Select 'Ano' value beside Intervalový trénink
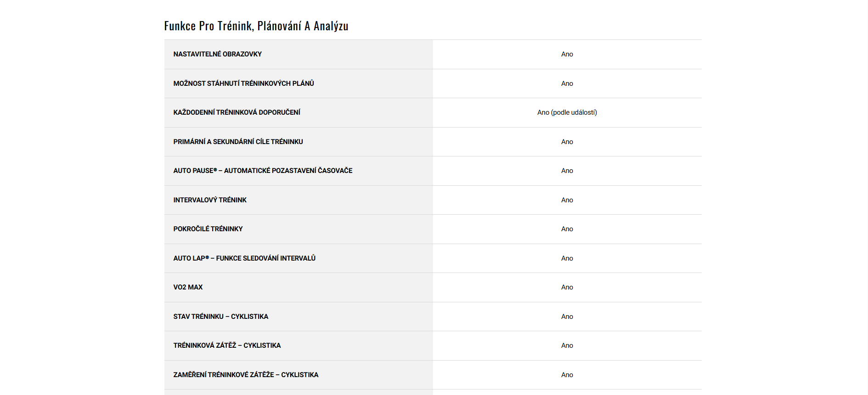Image resolution: width=868 pixels, height=395 pixels. [x=567, y=200]
